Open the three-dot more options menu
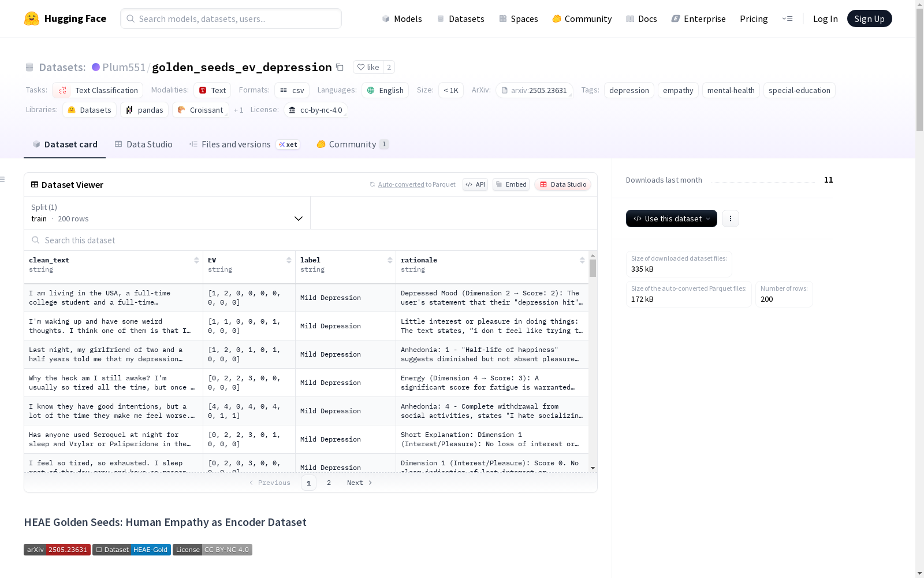 coord(731,218)
